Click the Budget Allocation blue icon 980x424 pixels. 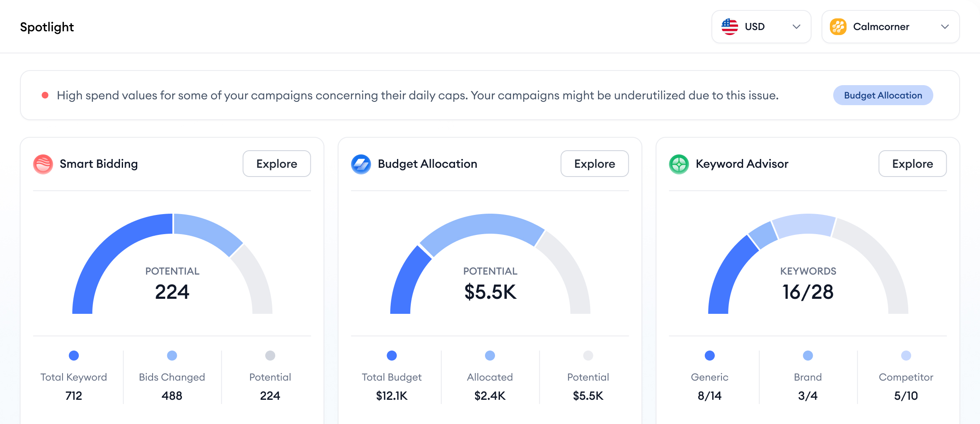361,164
